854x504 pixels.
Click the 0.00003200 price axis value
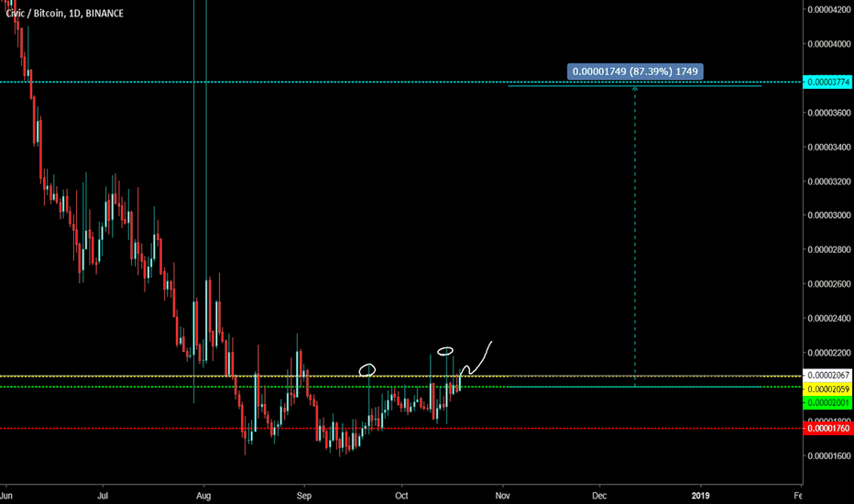coord(829,181)
